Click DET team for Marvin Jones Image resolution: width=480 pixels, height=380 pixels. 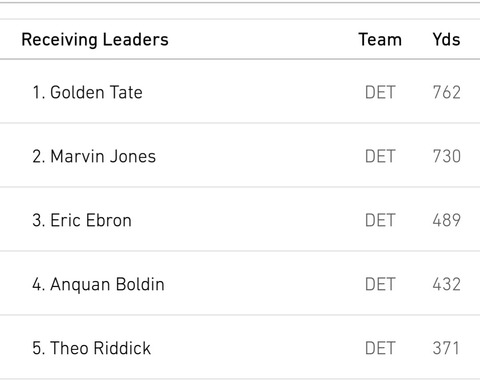(x=380, y=156)
